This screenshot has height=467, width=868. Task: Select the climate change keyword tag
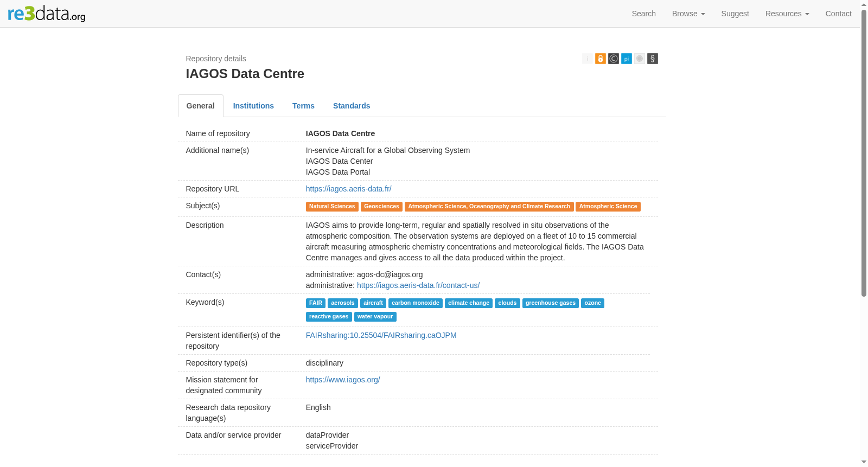coord(469,303)
